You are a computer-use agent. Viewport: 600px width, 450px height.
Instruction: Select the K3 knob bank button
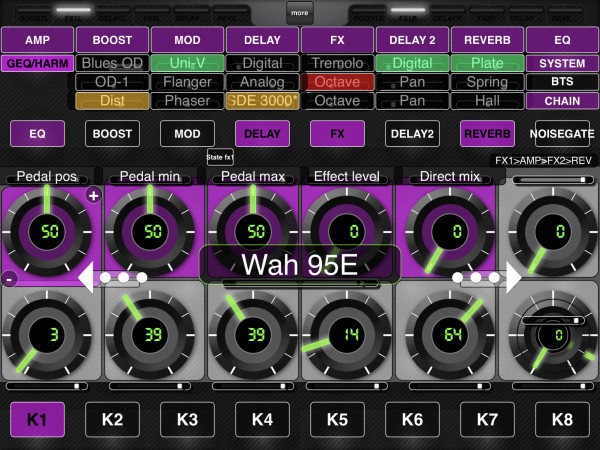click(x=188, y=419)
